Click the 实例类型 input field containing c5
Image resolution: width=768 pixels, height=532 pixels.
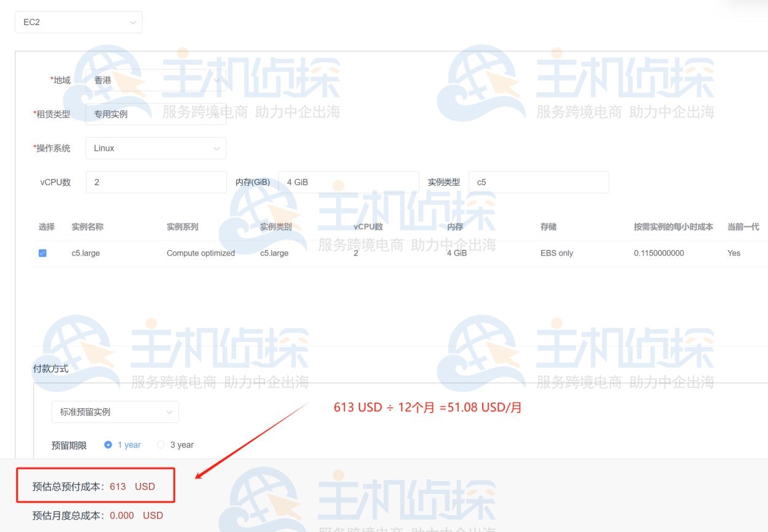539,182
